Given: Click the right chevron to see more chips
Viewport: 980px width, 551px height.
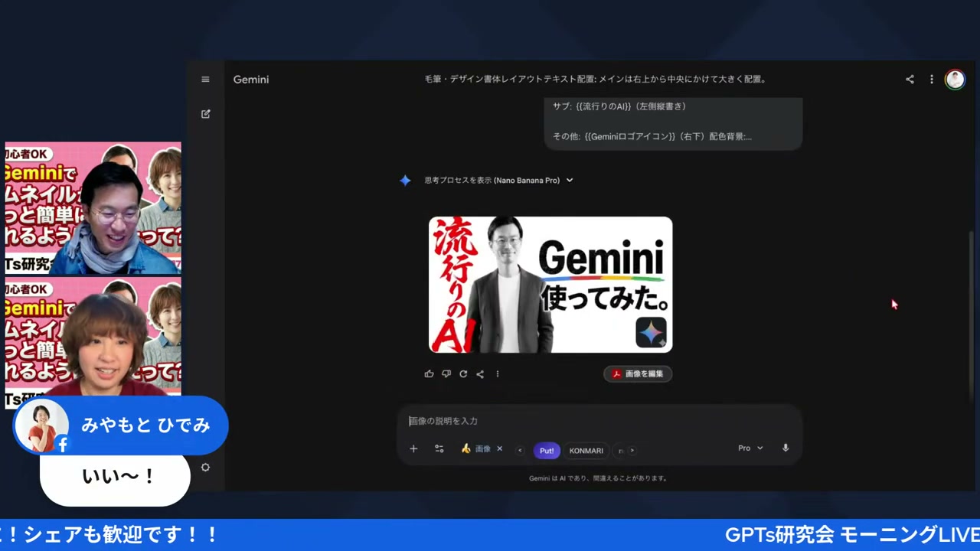Looking at the screenshot, I should (632, 450).
